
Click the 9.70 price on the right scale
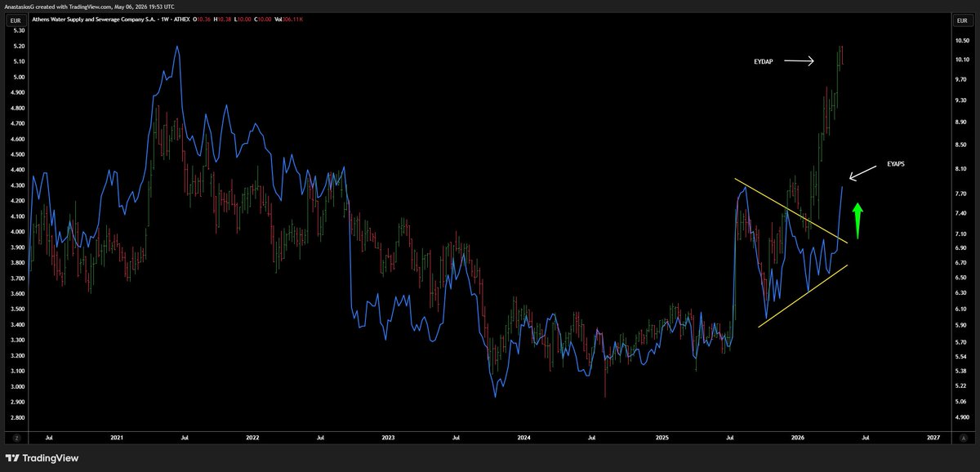coord(962,79)
